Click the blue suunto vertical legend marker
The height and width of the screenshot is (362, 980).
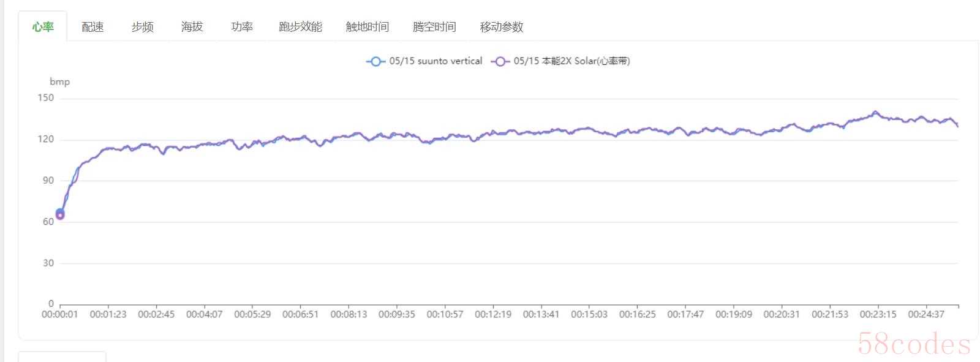coord(375,61)
